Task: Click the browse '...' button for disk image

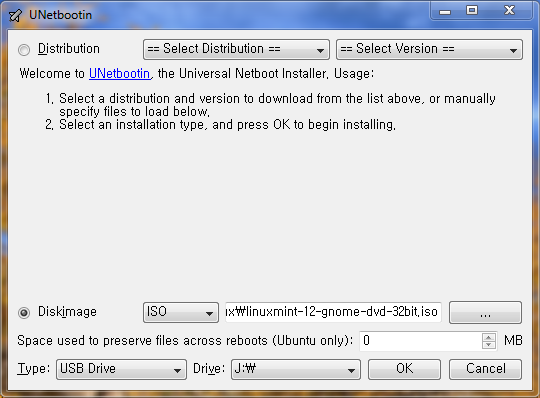Action: (485, 312)
